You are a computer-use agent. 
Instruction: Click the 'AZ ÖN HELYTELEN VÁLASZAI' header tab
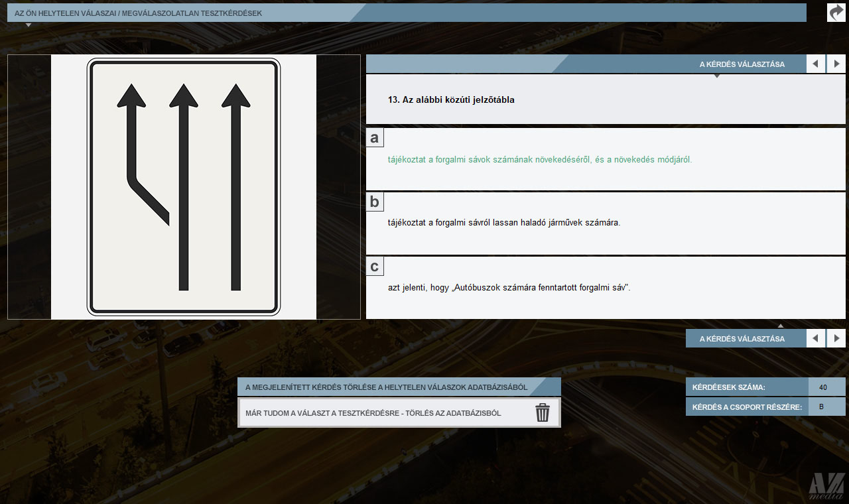138,13
